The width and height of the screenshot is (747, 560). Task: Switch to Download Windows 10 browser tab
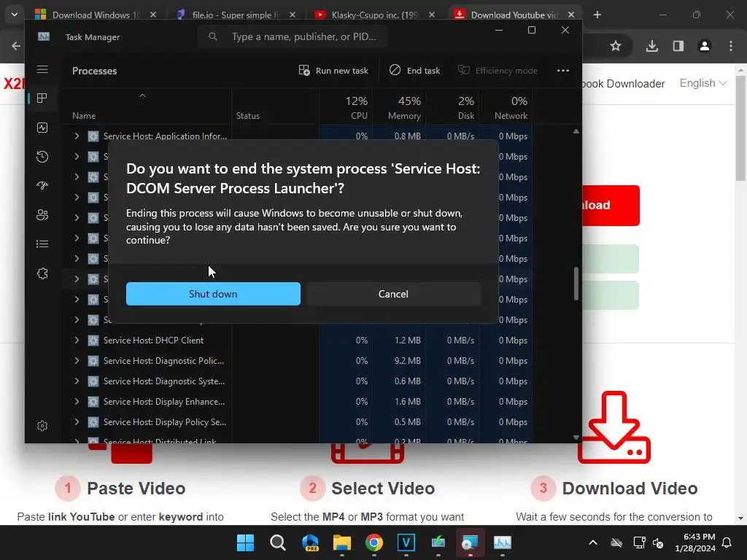pyautogui.click(x=96, y=15)
